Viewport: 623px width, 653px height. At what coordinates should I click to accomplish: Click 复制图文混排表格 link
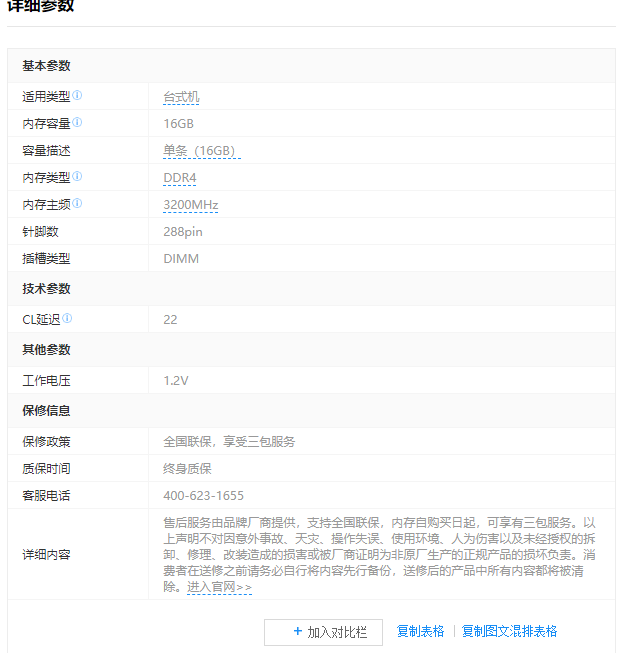coord(509,631)
